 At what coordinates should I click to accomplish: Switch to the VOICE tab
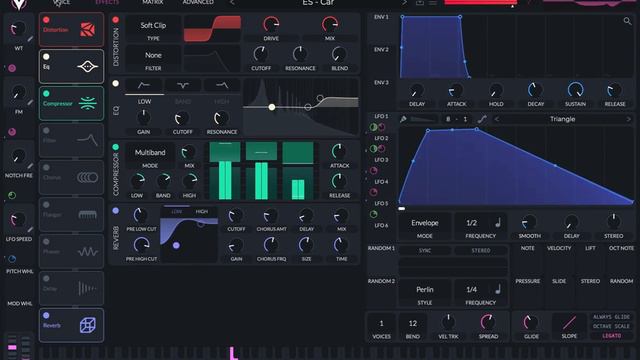[62, 2]
